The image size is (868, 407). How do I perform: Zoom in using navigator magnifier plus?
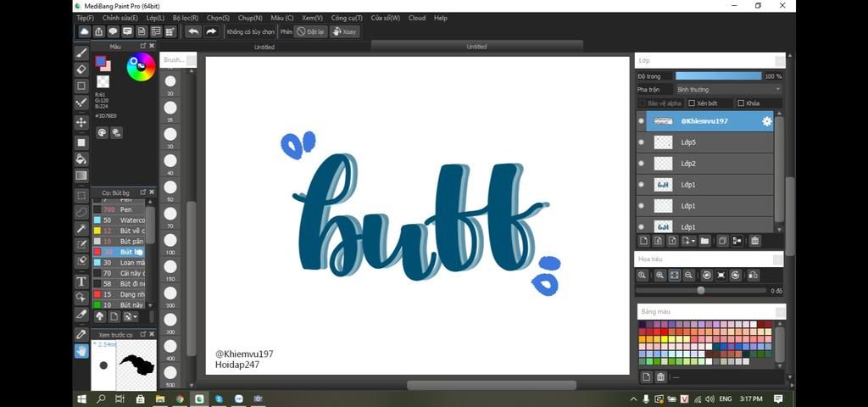tap(659, 276)
